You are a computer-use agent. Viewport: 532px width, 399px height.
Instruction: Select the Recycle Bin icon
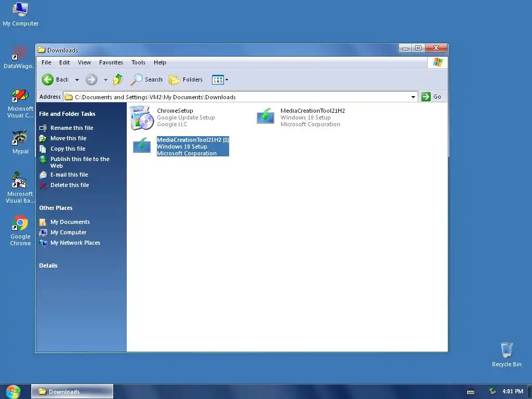coord(507,355)
